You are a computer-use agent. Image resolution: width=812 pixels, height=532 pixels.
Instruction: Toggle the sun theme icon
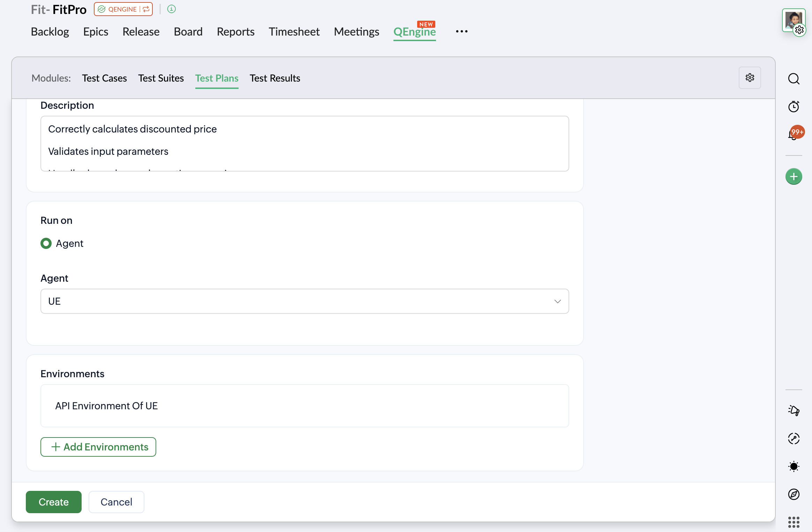(x=794, y=466)
